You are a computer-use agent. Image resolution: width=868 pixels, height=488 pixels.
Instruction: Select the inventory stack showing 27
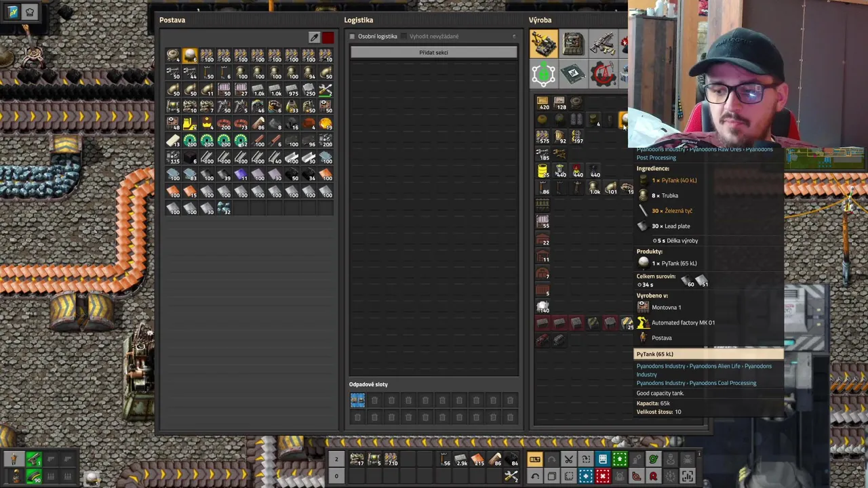(x=241, y=89)
